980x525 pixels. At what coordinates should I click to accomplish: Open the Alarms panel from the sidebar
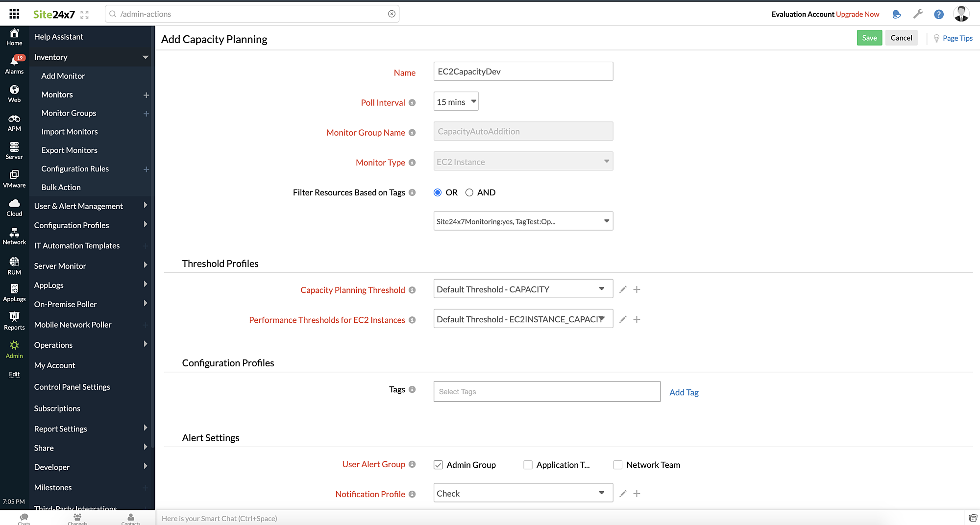point(14,64)
